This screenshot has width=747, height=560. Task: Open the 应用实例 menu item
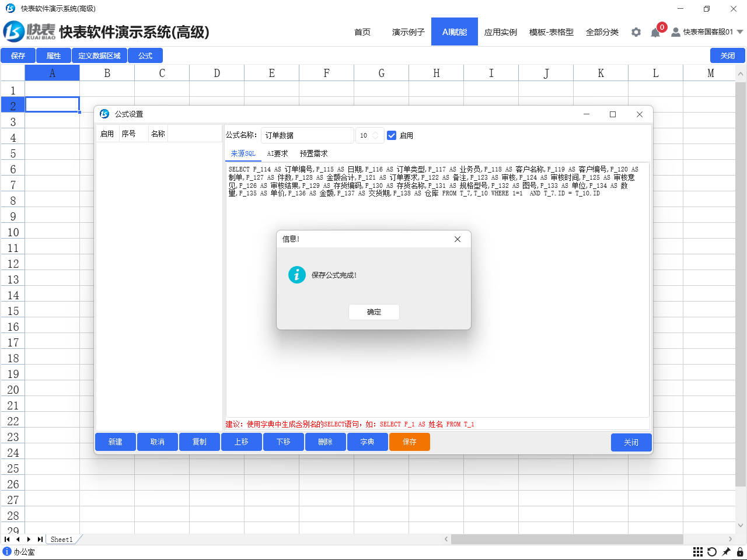[x=501, y=32]
